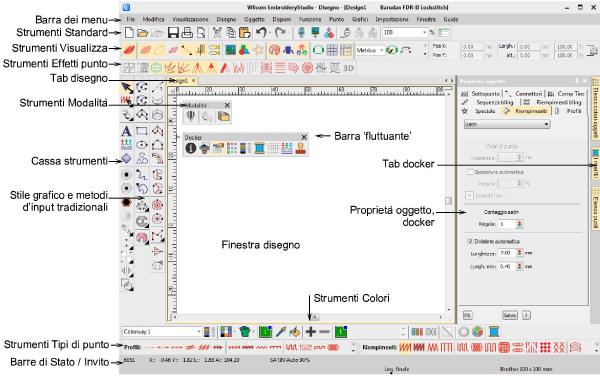Click the Lunghezza value field

click(x=507, y=253)
